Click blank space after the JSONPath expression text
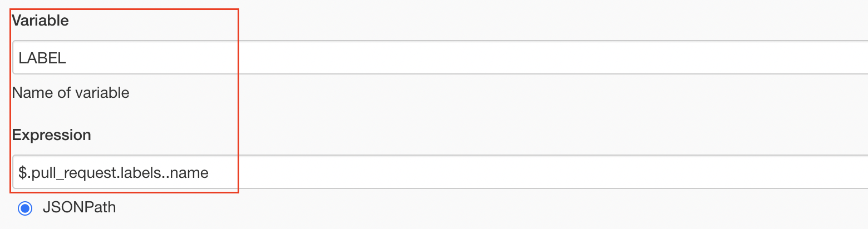This screenshot has width=868, height=229. tap(501, 172)
